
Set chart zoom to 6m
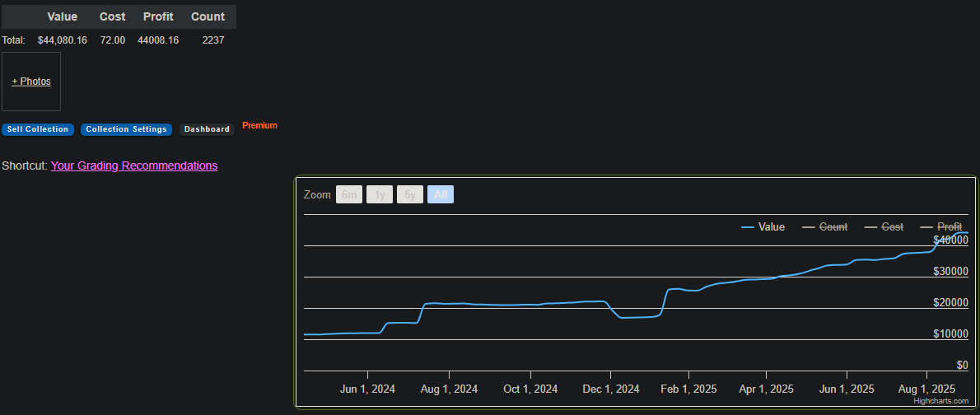tap(348, 194)
